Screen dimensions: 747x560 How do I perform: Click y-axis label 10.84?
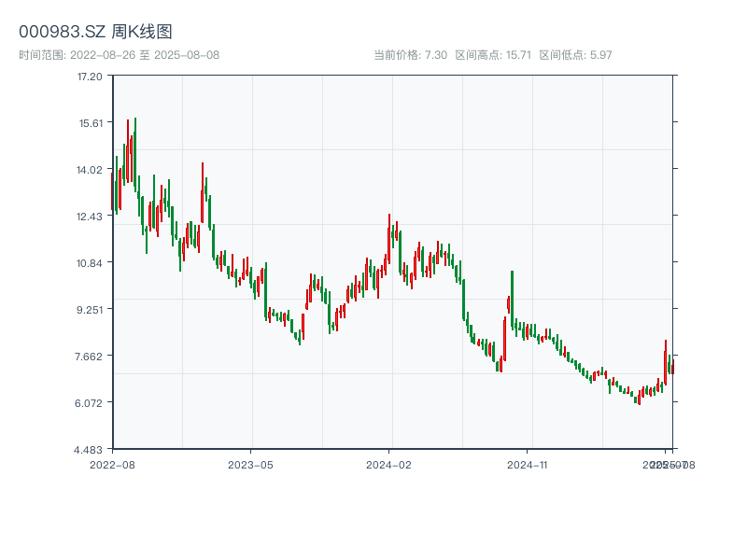[x=90, y=263]
